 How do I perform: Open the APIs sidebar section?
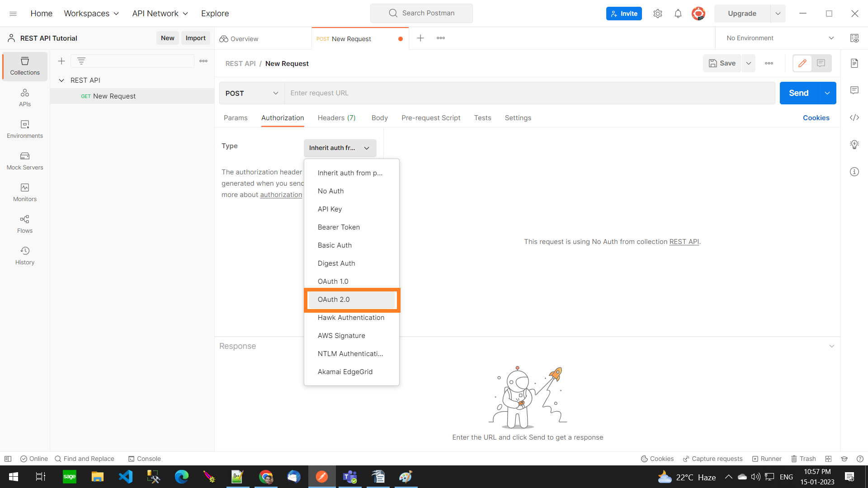click(25, 98)
